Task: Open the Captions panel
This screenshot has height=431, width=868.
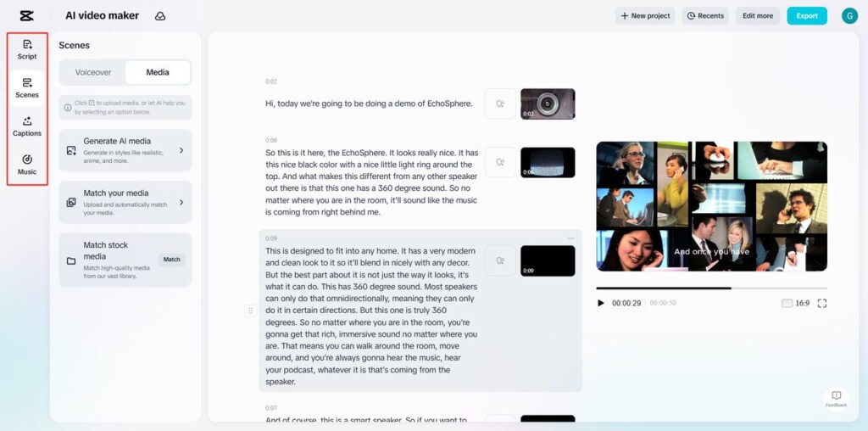Action: pos(27,126)
